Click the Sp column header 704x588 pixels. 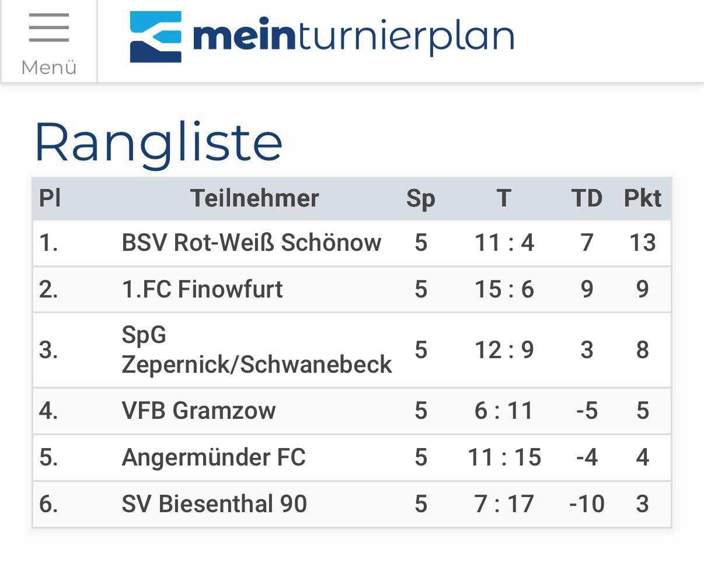click(421, 198)
